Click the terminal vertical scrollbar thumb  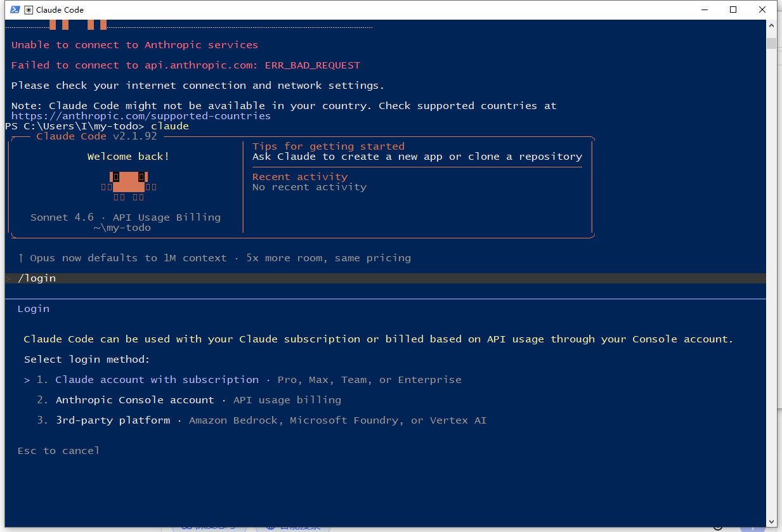(771, 43)
